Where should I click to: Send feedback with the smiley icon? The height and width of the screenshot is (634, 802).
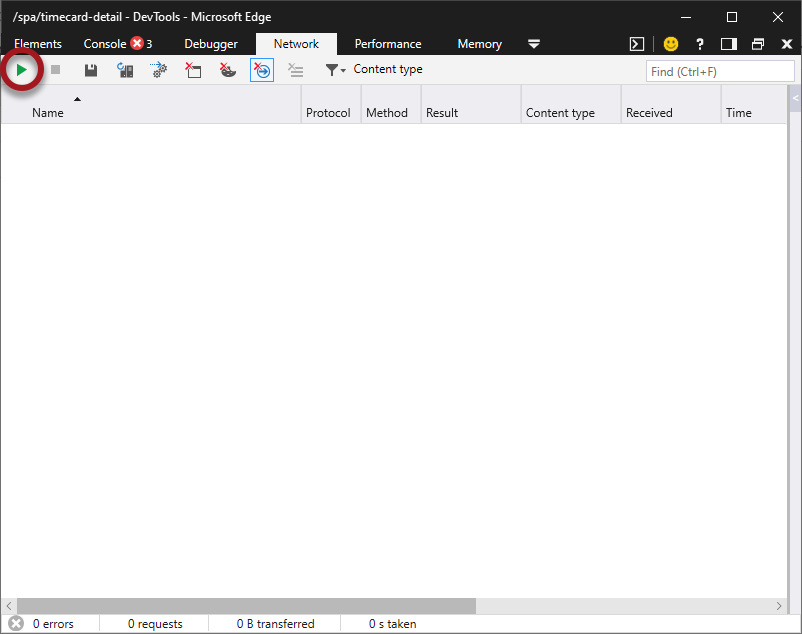671,44
